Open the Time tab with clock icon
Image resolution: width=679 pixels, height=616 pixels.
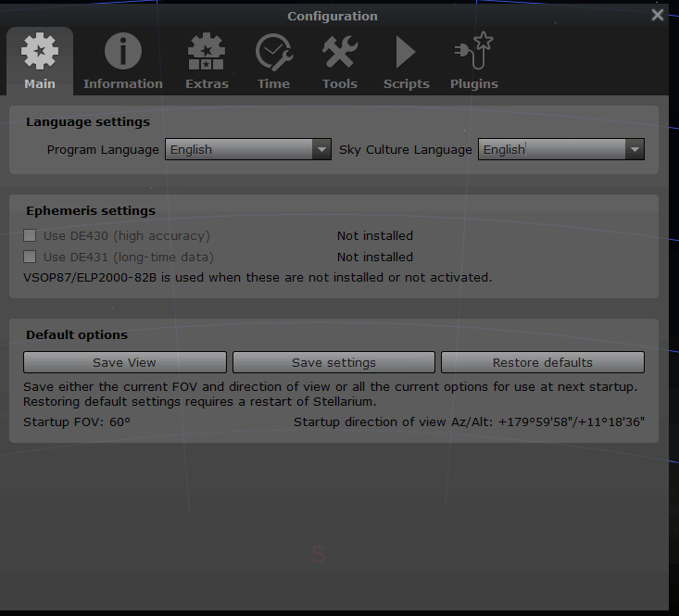point(273,61)
